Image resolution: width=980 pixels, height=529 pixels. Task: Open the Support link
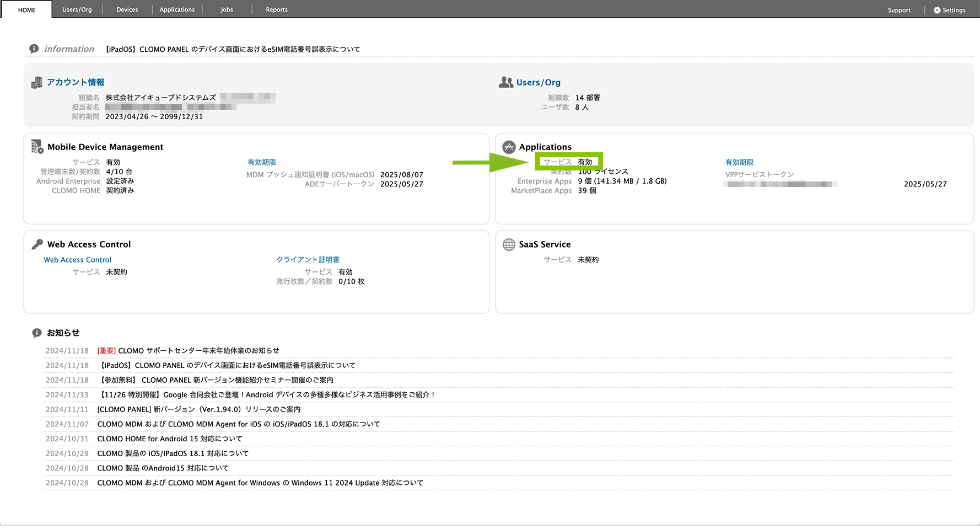pos(899,10)
